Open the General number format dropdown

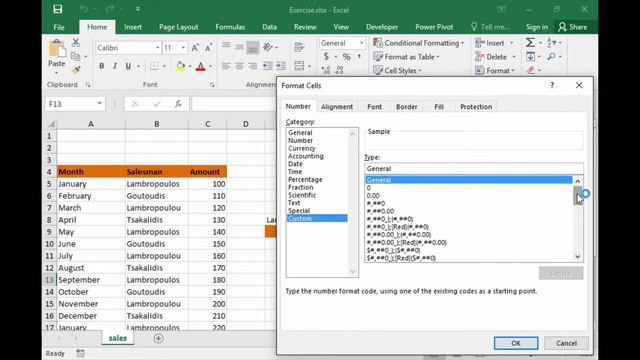point(362,43)
